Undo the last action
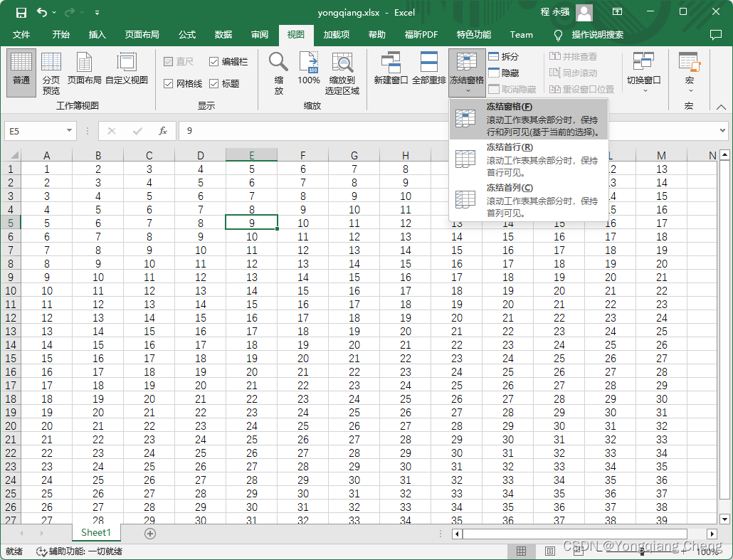The image size is (733, 560). pos(41,13)
